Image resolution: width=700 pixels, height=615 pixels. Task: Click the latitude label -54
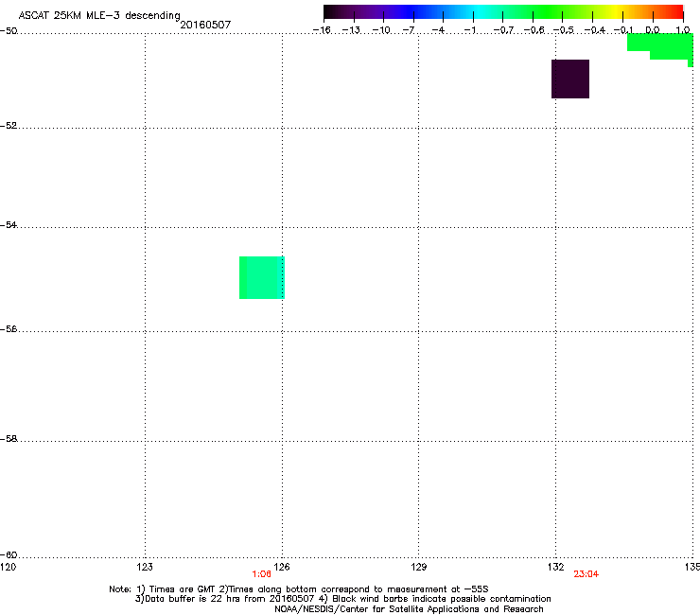pos(9,224)
